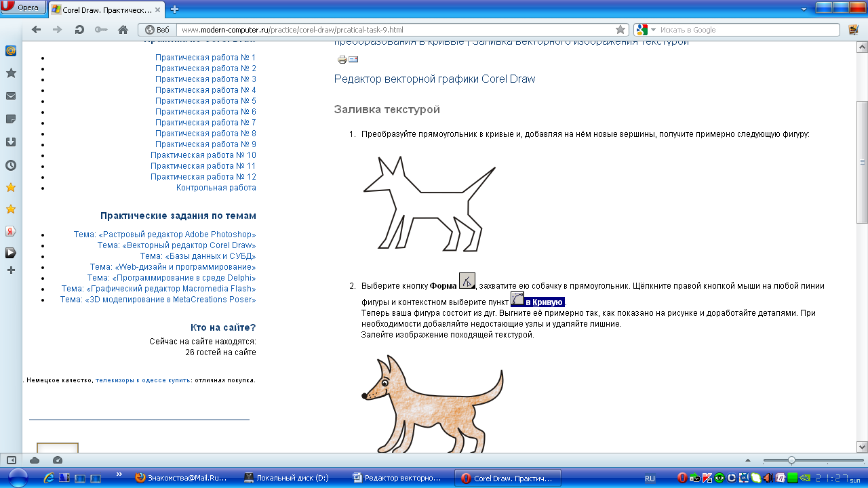Click the Форма tool icon in text

pyautogui.click(x=467, y=281)
